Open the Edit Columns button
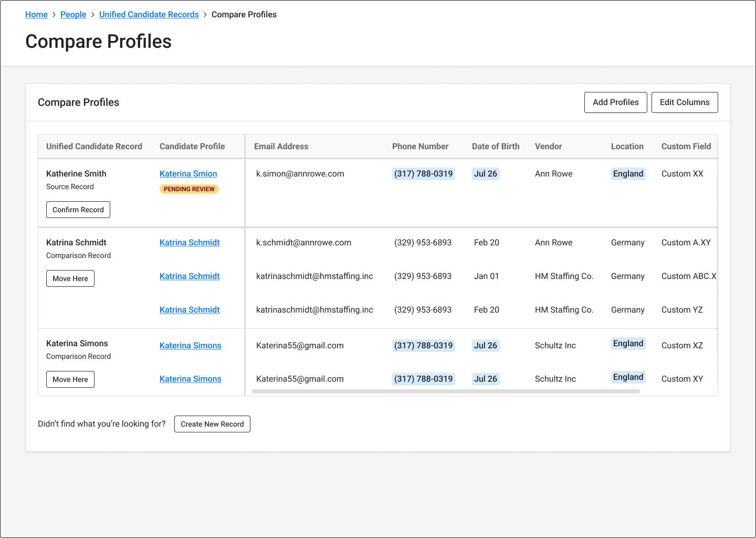Screen dimensions: 756x538 click(684, 102)
